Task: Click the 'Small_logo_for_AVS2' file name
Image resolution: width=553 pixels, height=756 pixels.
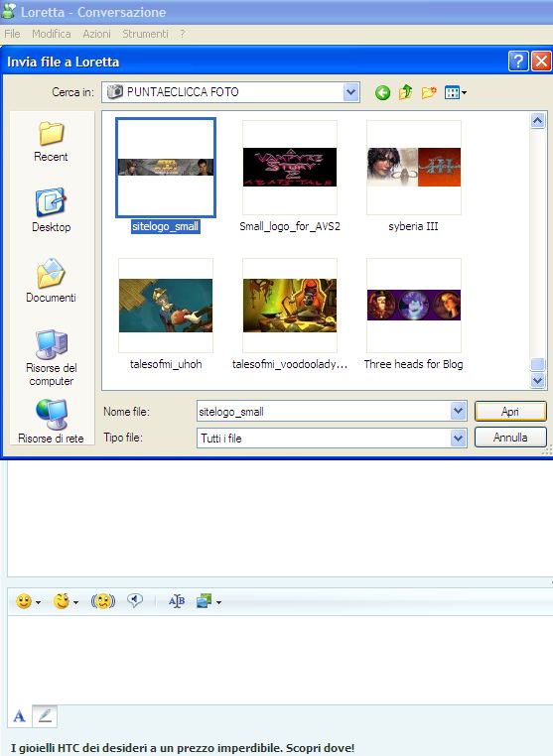Action: (x=290, y=226)
